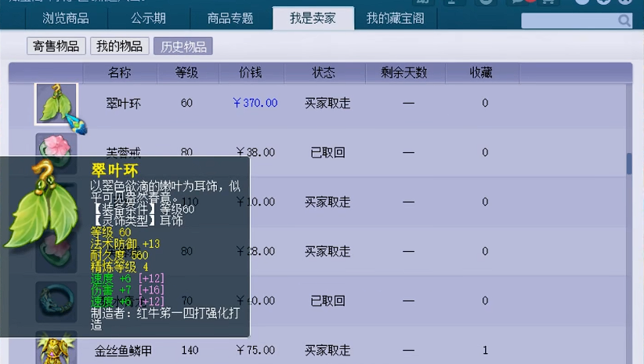Click the 状态 column header
The height and width of the screenshot is (364, 644).
[324, 73]
